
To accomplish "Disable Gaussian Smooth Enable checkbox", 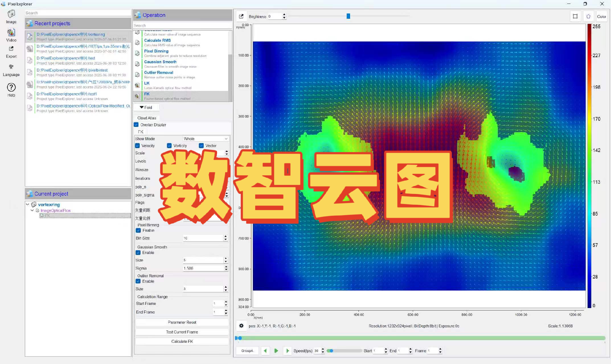I will tap(138, 253).
